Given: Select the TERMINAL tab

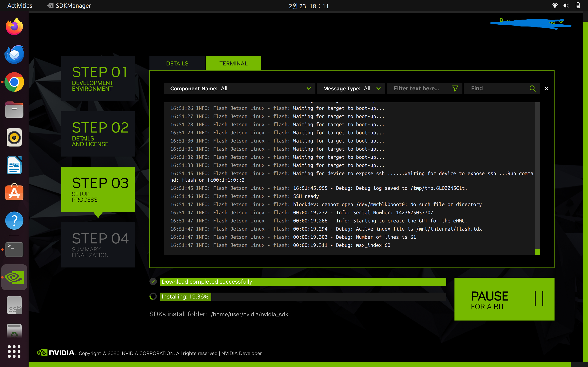Looking at the screenshot, I should point(233,63).
